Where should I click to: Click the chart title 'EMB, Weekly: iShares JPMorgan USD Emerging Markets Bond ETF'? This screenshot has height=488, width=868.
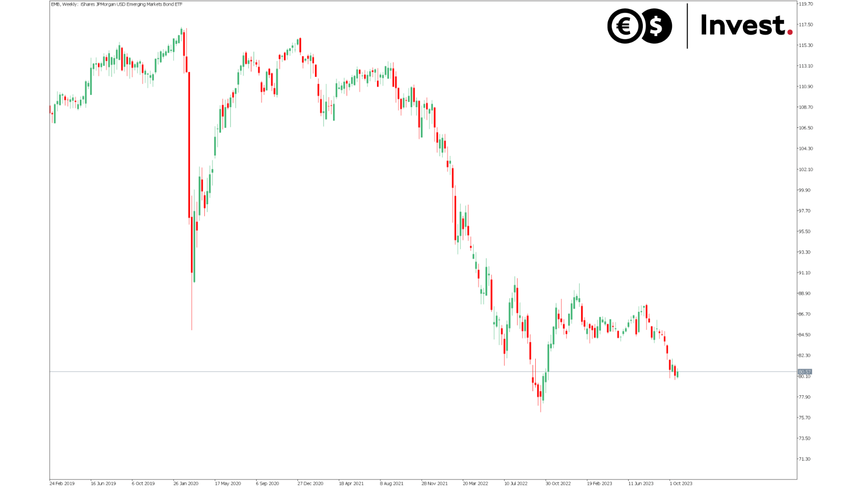(x=117, y=4)
